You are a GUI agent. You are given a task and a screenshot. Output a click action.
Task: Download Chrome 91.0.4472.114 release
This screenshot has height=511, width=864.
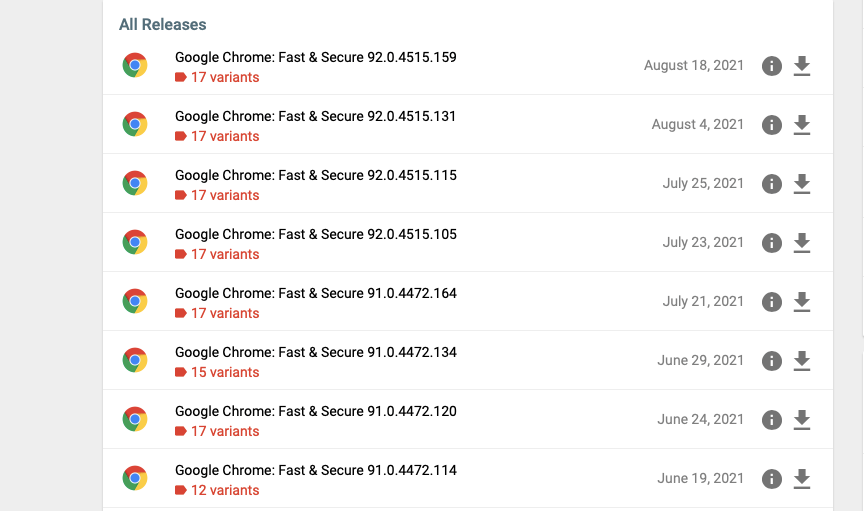point(802,479)
